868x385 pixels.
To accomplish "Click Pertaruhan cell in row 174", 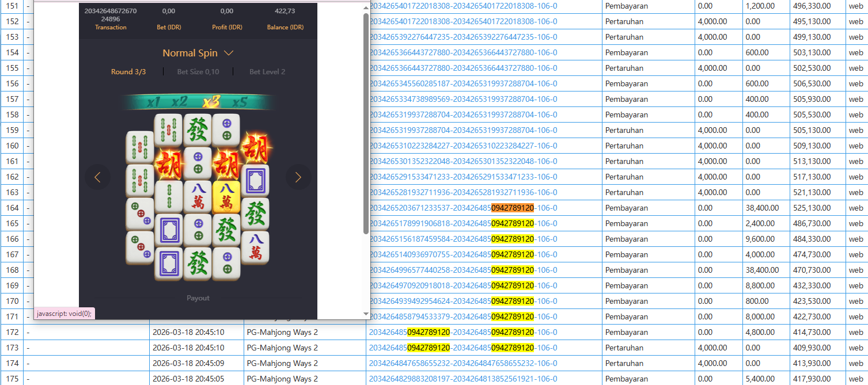I will coord(649,363).
